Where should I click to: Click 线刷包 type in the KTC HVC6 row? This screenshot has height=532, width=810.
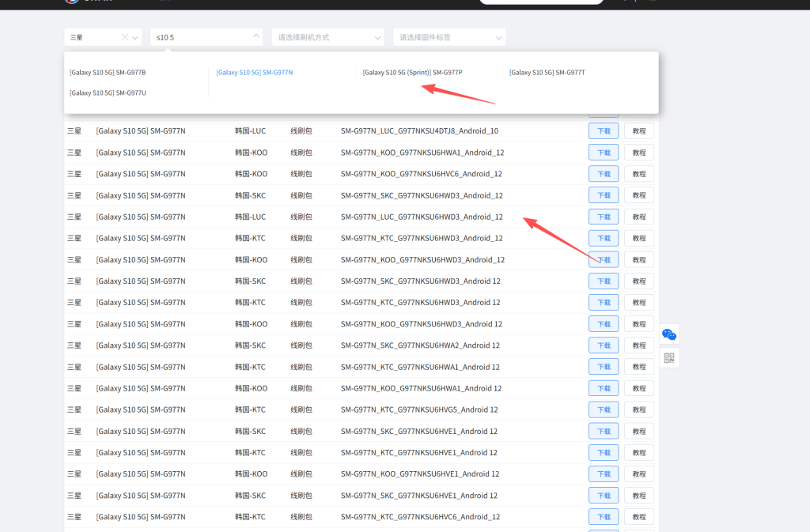tap(301, 516)
